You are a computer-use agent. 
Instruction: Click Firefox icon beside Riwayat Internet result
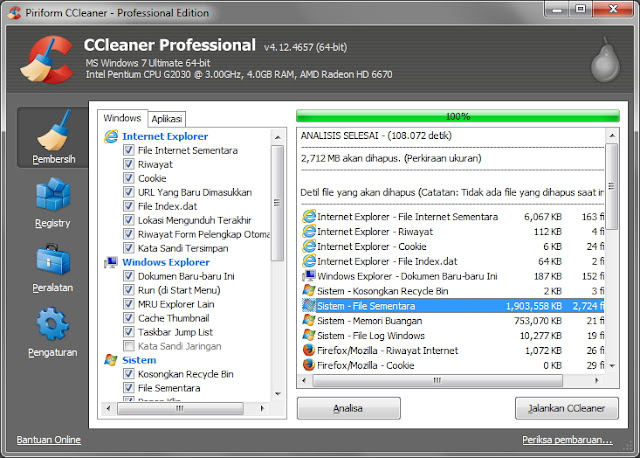(x=309, y=350)
